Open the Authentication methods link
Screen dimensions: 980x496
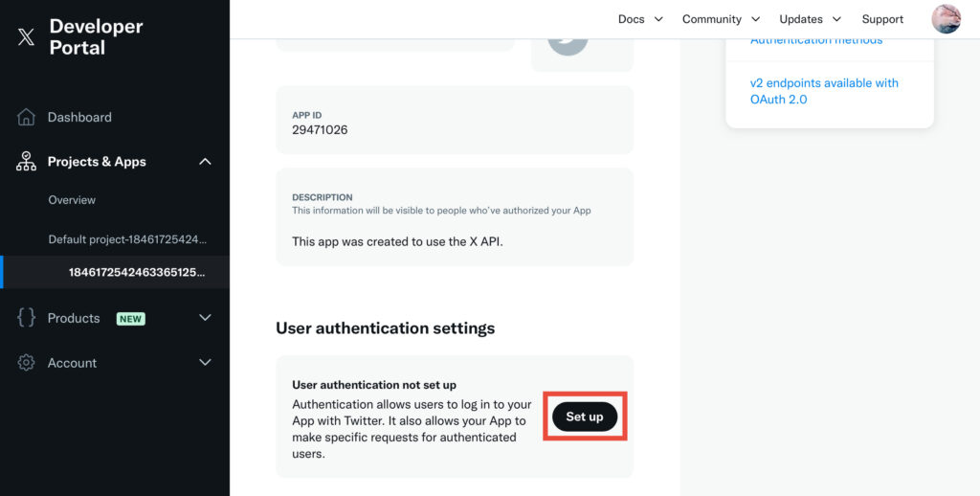pos(816,40)
